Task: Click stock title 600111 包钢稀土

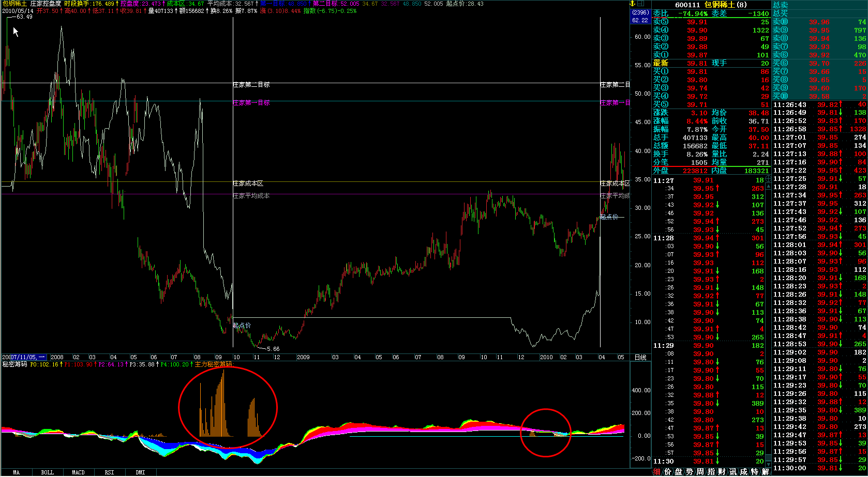Action: [x=711, y=5]
